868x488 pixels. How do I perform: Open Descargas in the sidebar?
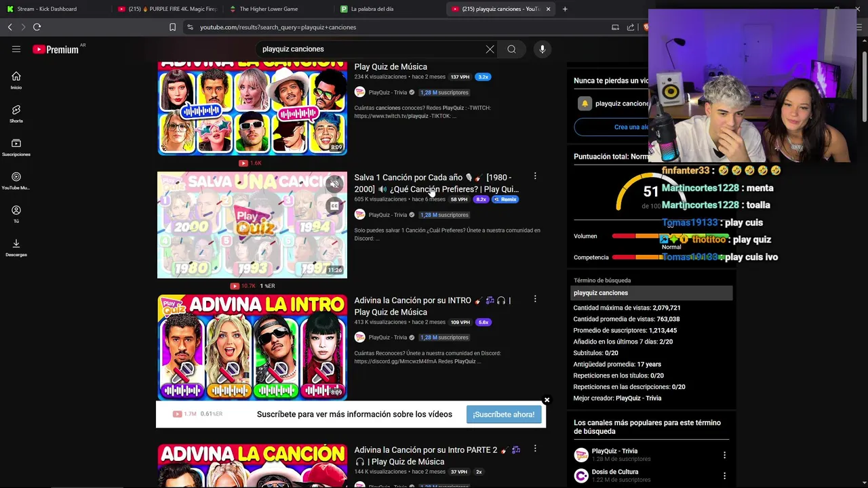pos(16,248)
